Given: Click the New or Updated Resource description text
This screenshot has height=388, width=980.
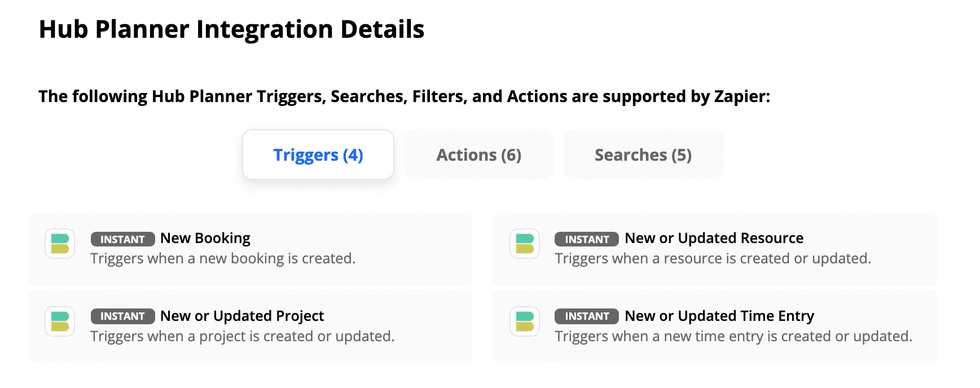Looking at the screenshot, I should click(x=713, y=258).
